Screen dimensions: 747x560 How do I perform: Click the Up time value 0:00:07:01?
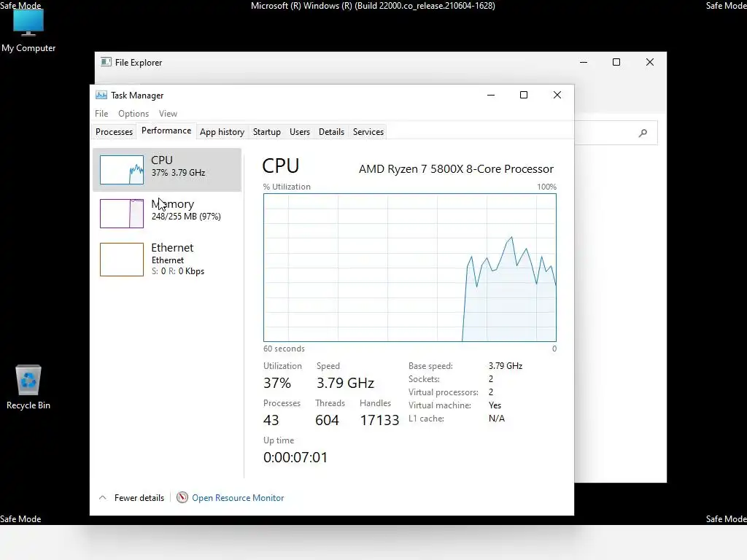pyautogui.click(x=295, y=457)
